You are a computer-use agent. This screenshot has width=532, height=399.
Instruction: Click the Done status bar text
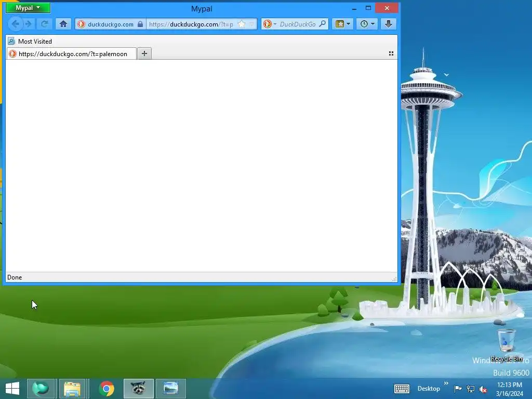click(x=15, y=277)
